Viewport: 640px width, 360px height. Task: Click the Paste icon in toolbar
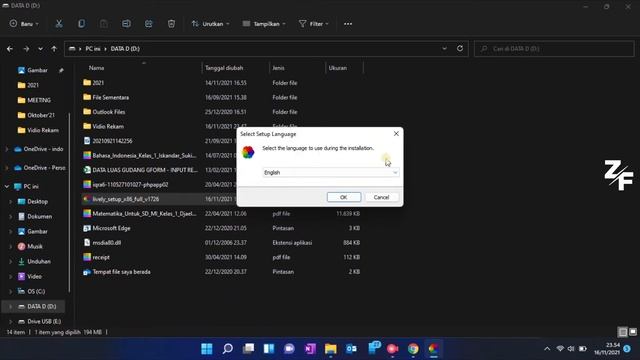click(x=104, y=24)
